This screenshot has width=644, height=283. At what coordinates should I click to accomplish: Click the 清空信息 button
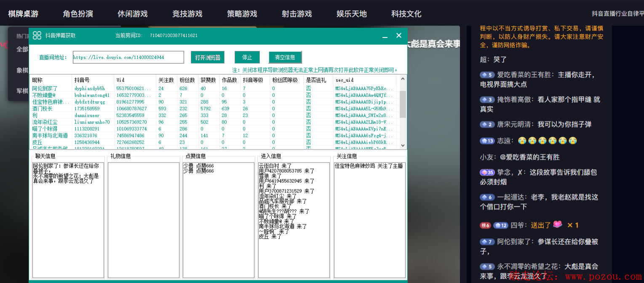coord(285,57)
